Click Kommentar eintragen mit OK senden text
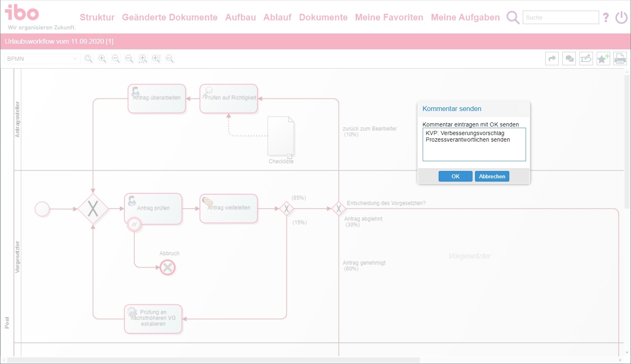 pos(470,124)
